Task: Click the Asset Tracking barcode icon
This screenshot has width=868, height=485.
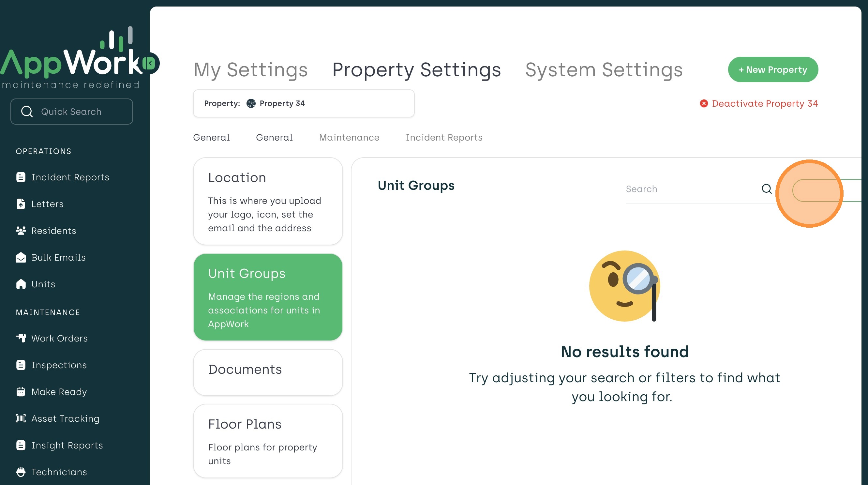Action: click(x=21, y=418)
